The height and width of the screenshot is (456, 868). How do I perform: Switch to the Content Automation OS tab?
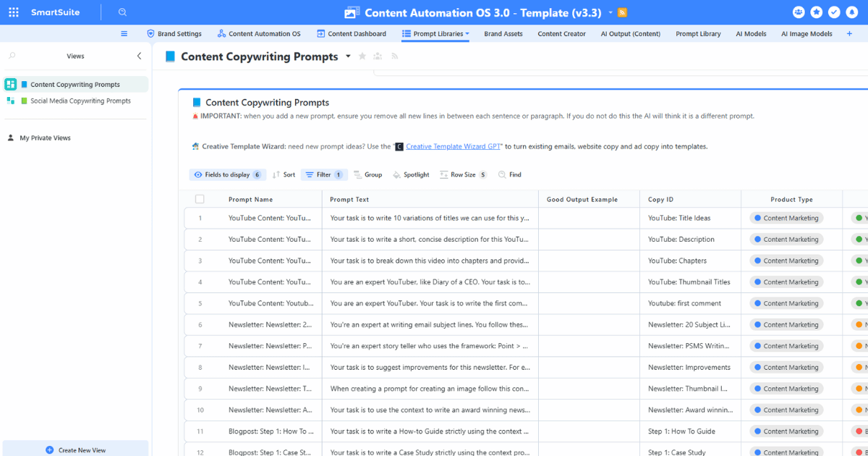coord(258,33)
